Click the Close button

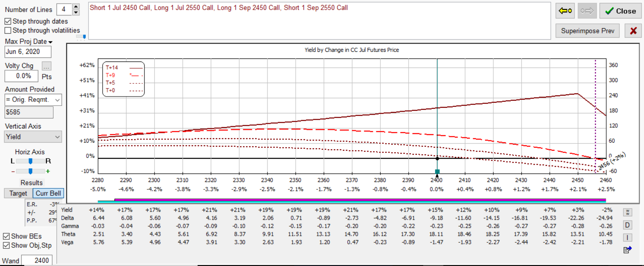coord(620,11)
